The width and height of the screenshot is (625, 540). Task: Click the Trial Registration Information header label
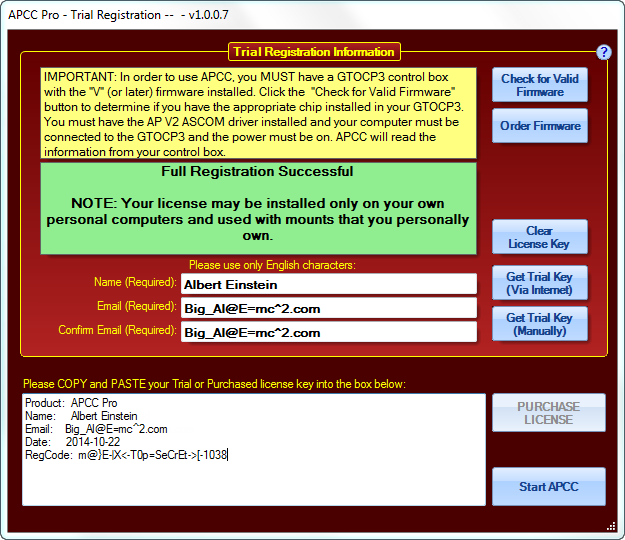pyautogui.click(x=314, y=52)
